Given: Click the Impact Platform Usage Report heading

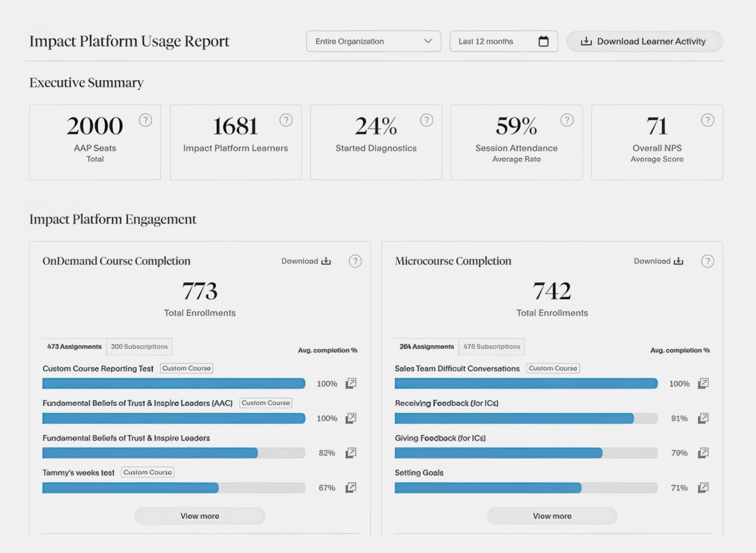Looking at the screenshot, I should pos(129,41).
